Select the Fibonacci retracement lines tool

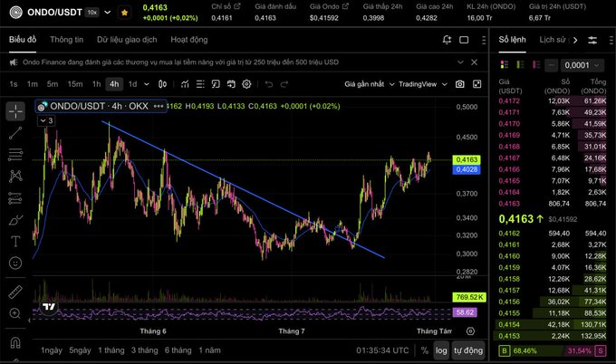[15, 155]
